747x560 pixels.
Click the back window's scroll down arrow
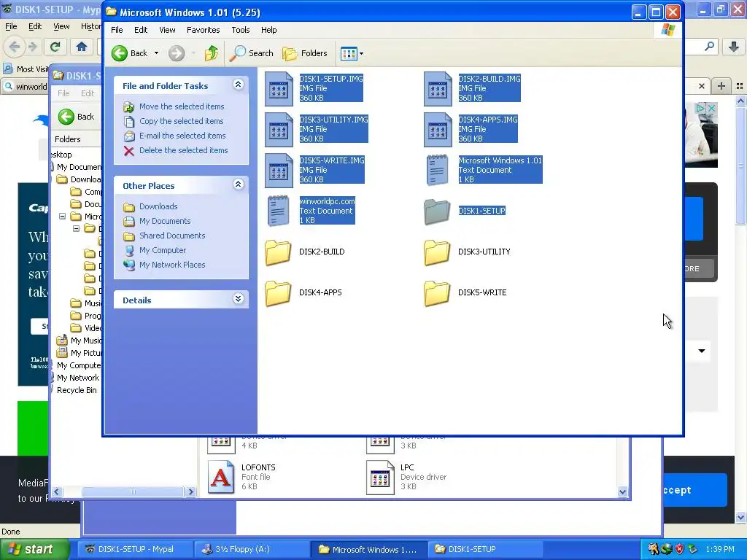623,492
